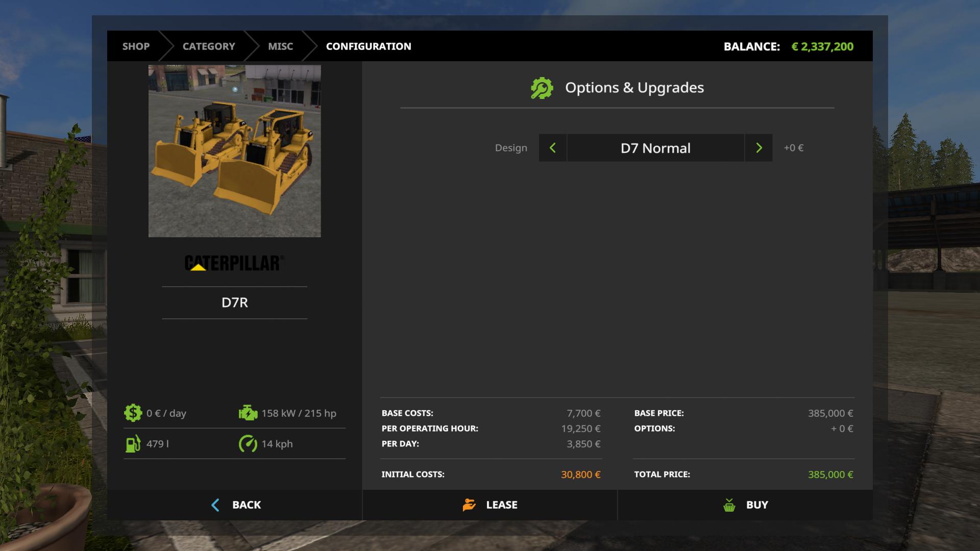Go to the Shop breadcrumb
This screenshot has width=980, height=551.
pyautogui.click(x=136, y=46)
